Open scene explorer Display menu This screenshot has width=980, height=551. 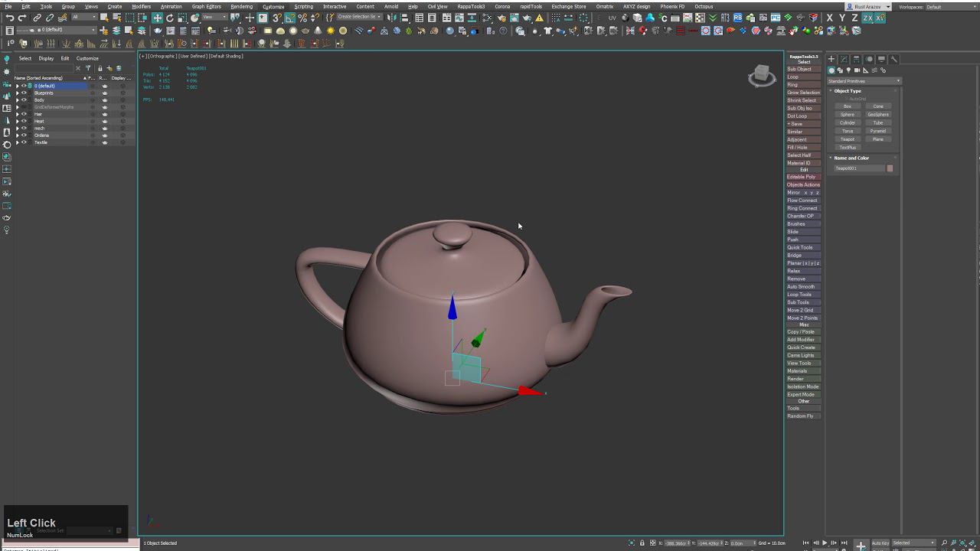[x=46, y=58]
